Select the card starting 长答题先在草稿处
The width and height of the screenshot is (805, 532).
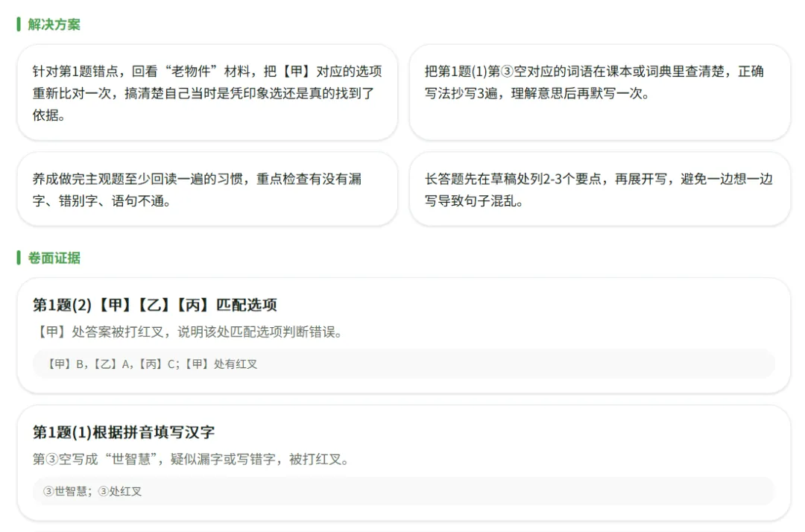599,189
